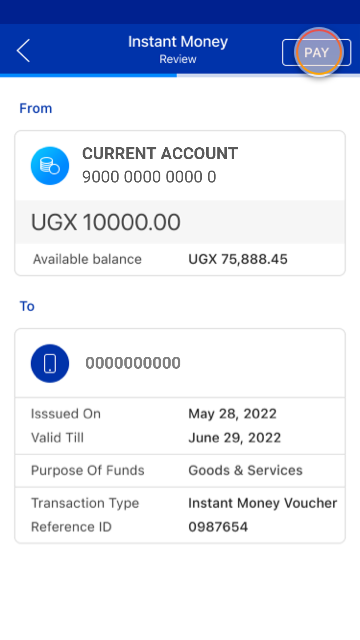Tap the Reference ID 0987654

click(x=218, y=527)
